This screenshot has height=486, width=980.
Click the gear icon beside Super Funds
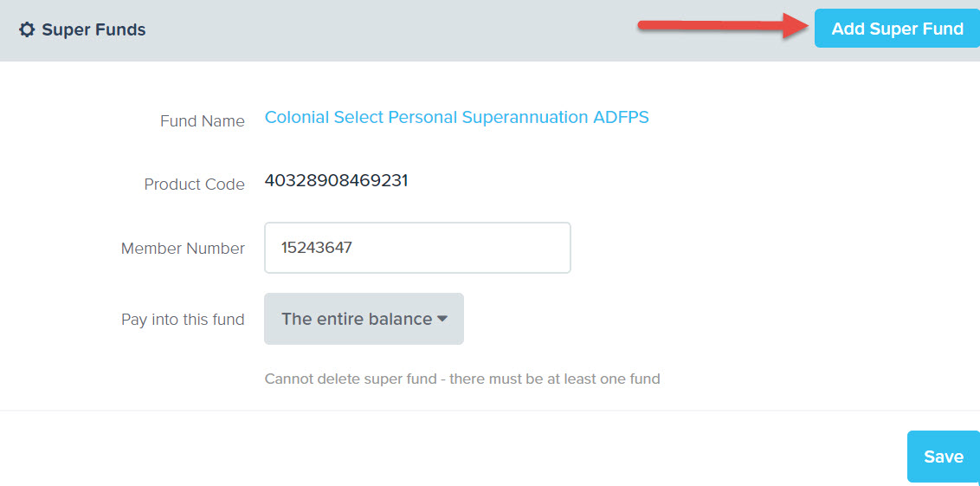[27, 29]
